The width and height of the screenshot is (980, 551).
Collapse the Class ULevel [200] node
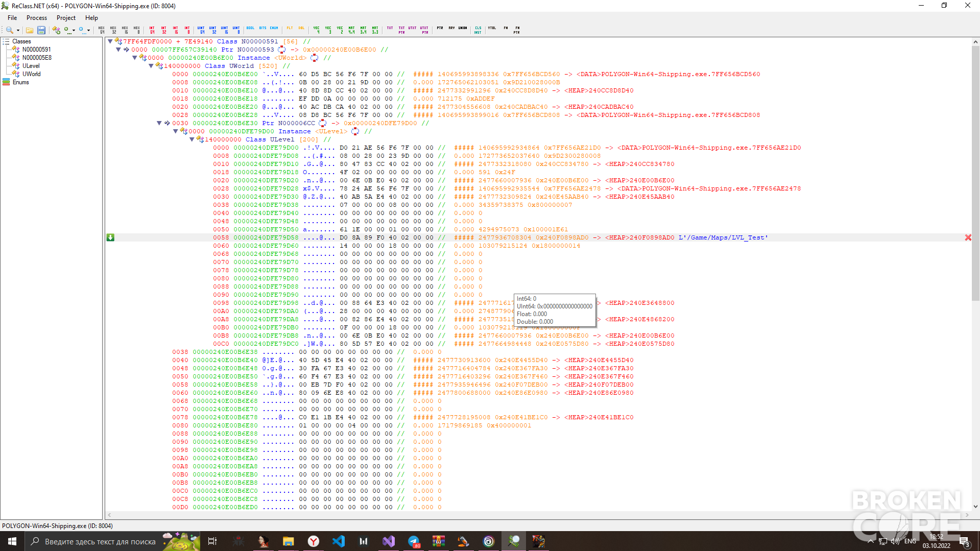[192, 139]
